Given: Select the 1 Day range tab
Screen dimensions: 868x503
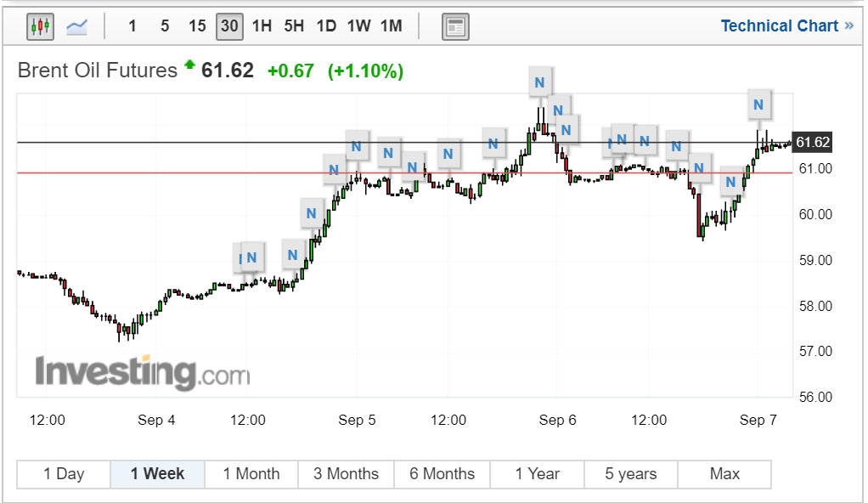Looking at the screenshot, I should [x=64, y=474].
